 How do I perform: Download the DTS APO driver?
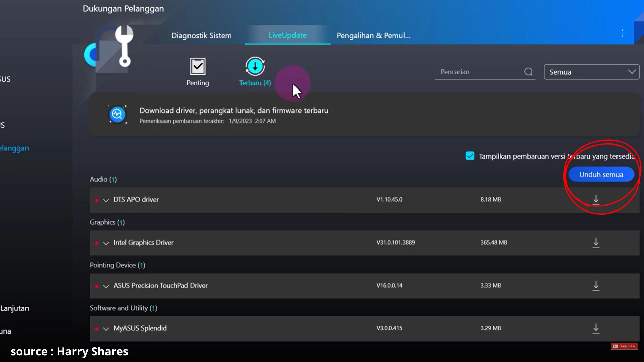(x=596, y=200)
